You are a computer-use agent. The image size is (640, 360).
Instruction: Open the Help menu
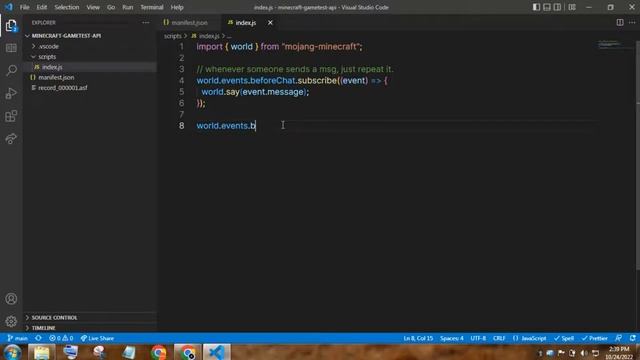tap(177, 7)
